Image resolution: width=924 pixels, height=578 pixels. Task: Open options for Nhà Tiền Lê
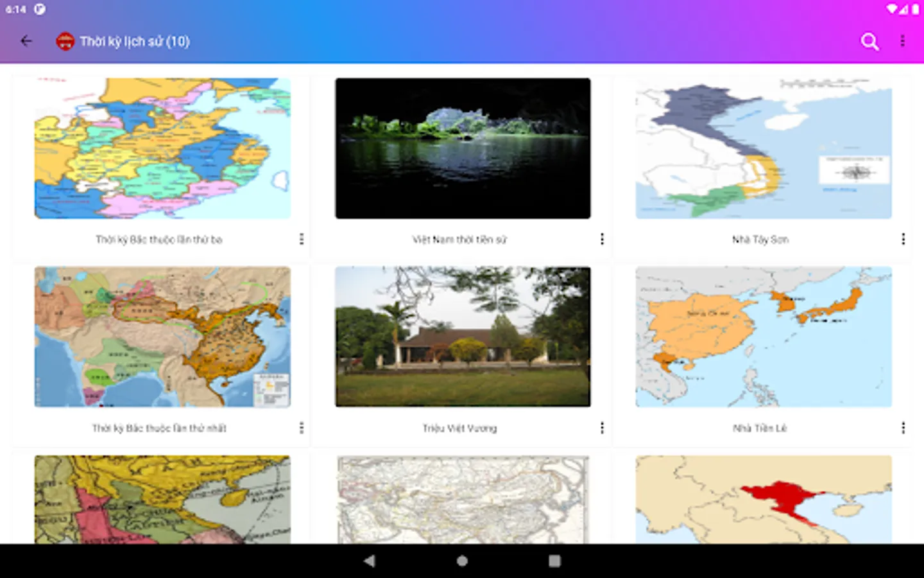(903, 428)
